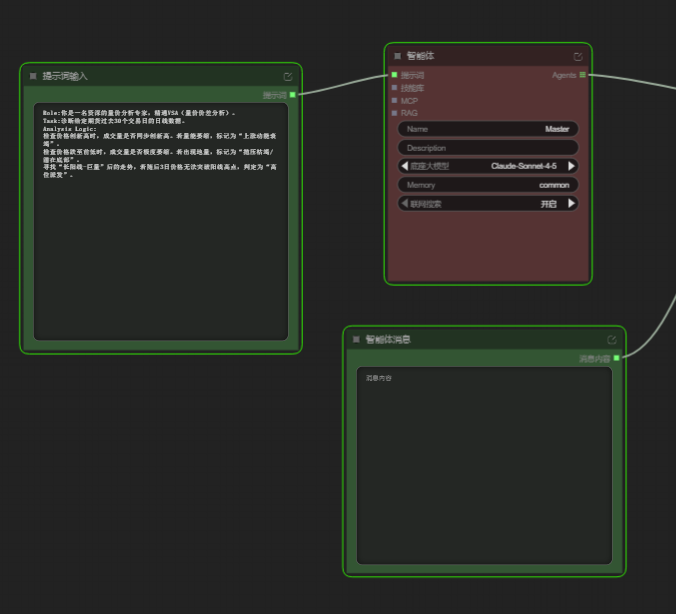Collapse the 智能体消息 node via header square
This screenshot has width=676, height=614.
point(356,340)
